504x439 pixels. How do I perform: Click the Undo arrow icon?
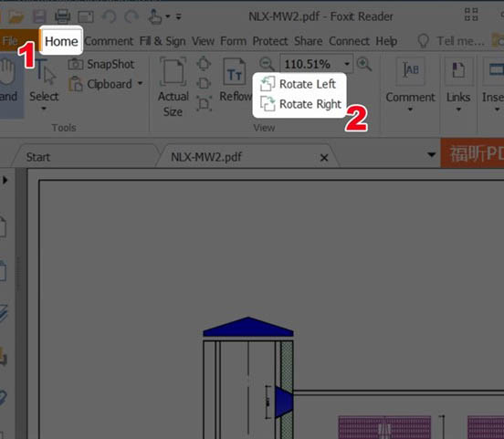110,16
